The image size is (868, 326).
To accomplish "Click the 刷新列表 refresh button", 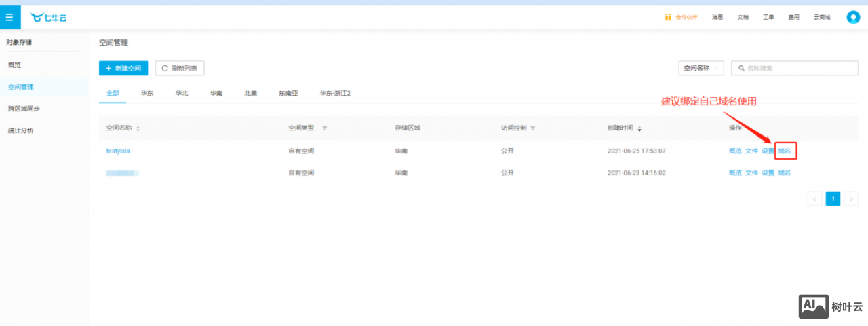I will click(x=180, y=68).
